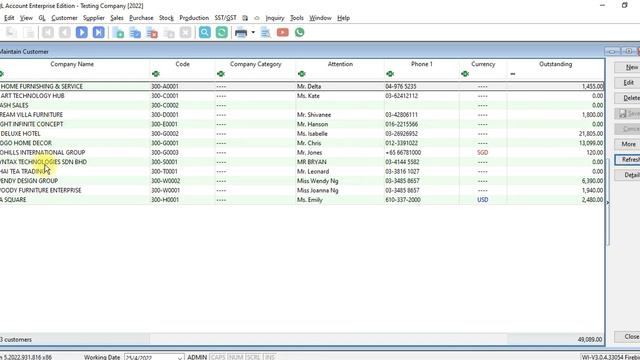Click attention cell Mr. Leonard
Viewport: 640px width, 360px height.
[x=313, y=171]
